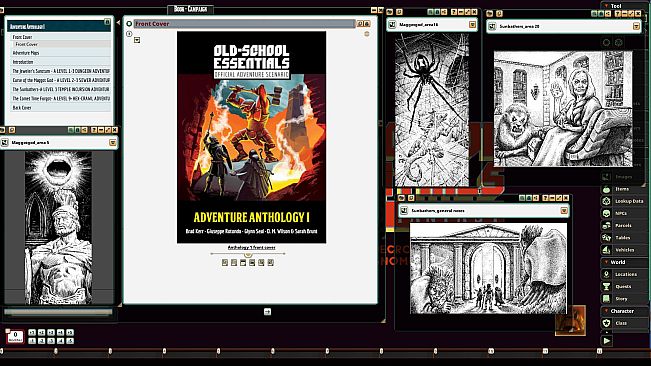651x366 pixels.
Task: Open The Sunbathers chapter
Action: pyautogui.click(x=61, y=89)
